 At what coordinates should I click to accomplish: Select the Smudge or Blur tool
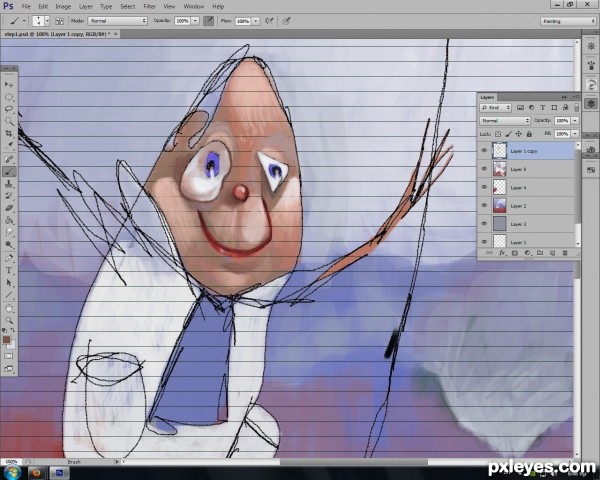point(8,233)
